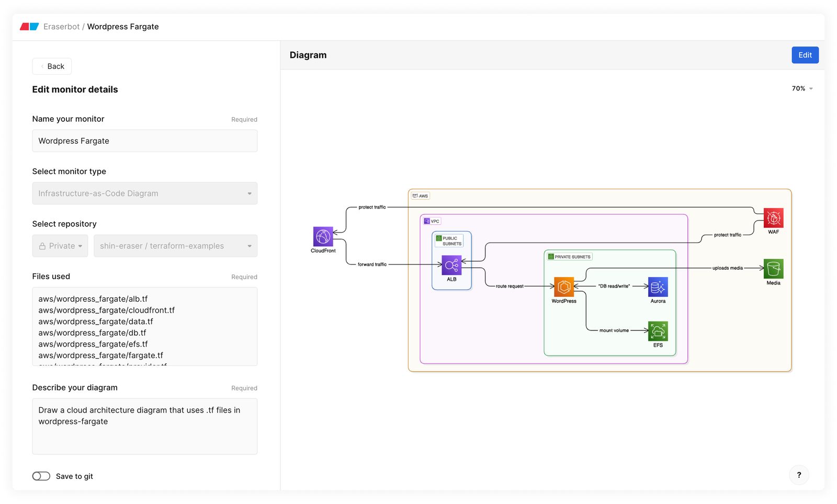Screen dimensions: 837x504
Task: Select the Aurora database icon
Action: pyautogui.click(x=658, y=287)
